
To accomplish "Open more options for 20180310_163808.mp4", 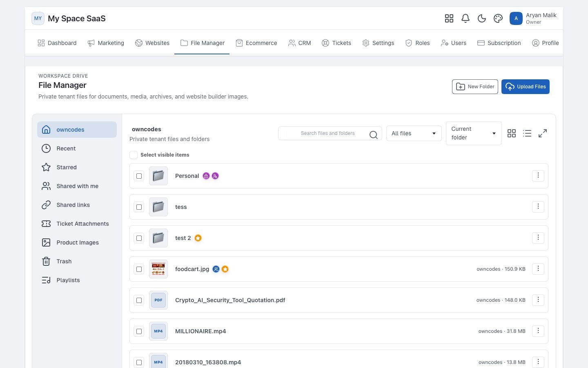I will [x=538, y=362].
